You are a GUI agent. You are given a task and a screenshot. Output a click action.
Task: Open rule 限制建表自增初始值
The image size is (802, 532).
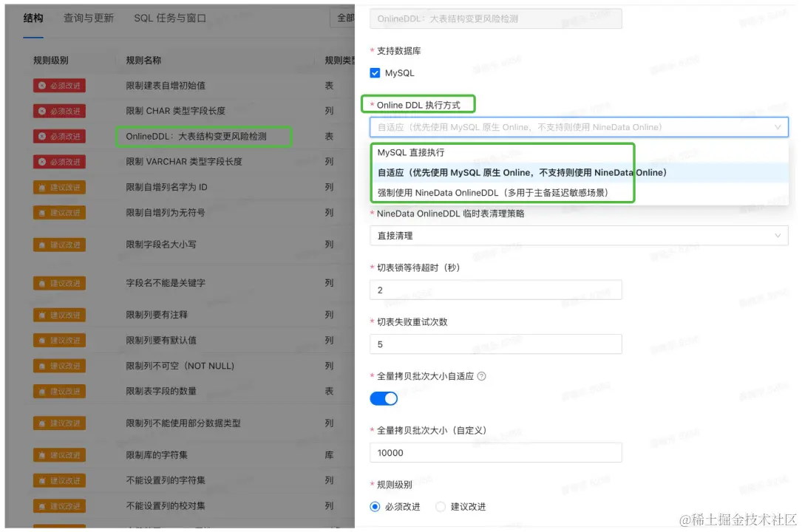pyautogui.click(x=166, y=86)
